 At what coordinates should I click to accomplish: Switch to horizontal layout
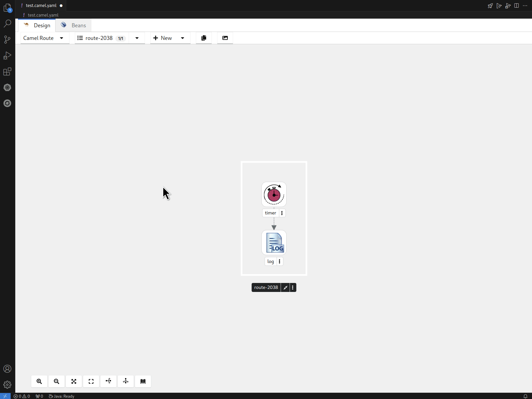[108, 381]
